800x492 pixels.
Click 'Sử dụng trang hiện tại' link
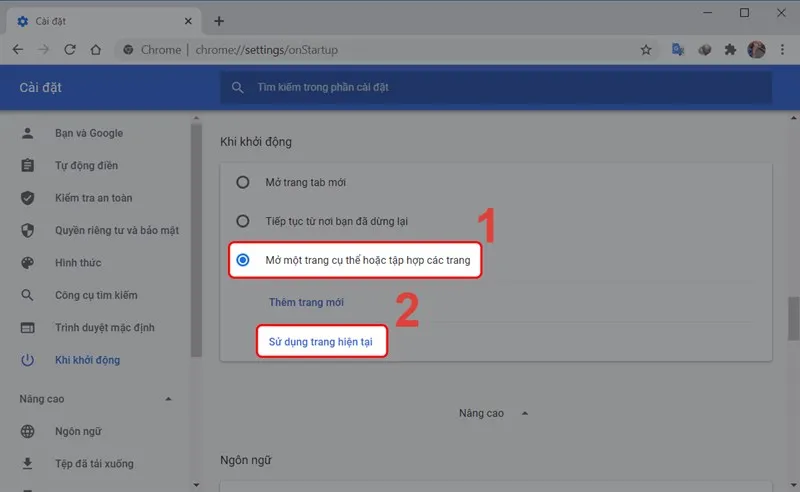[x=321, y=342]
